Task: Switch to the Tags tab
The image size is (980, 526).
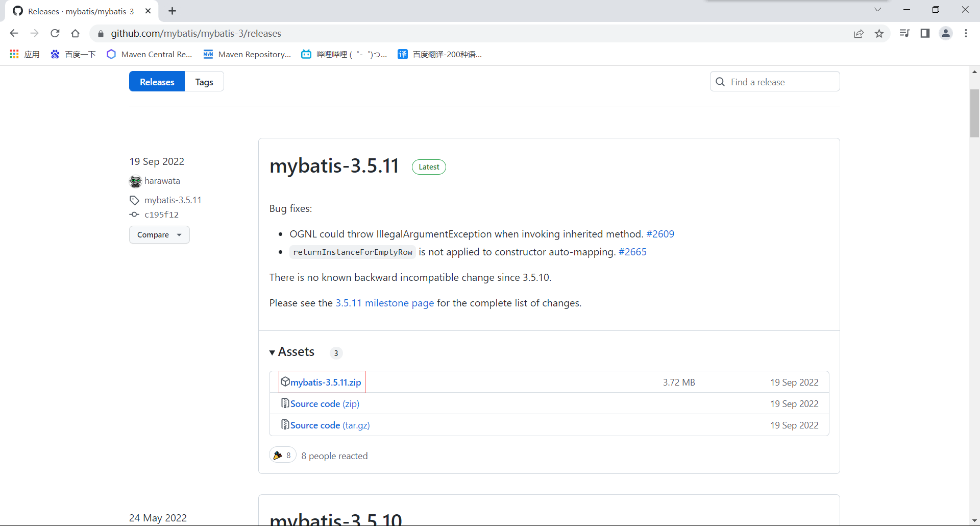Action: point(204,82)
